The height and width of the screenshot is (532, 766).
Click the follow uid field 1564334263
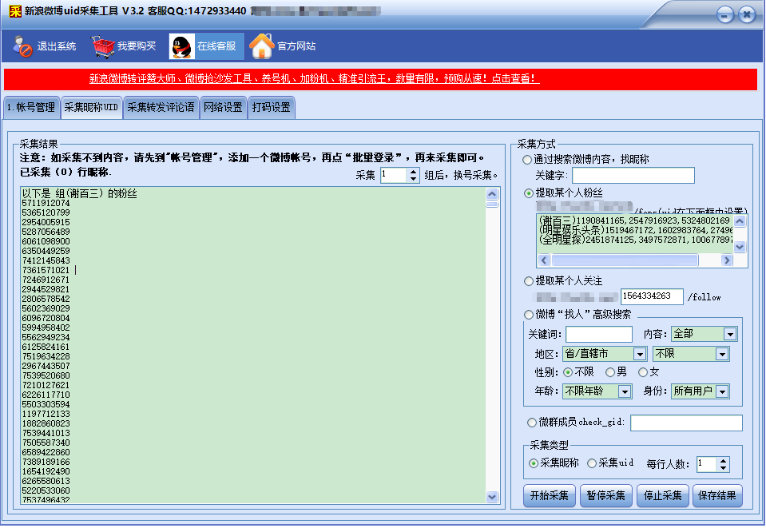tap(652, 296)
